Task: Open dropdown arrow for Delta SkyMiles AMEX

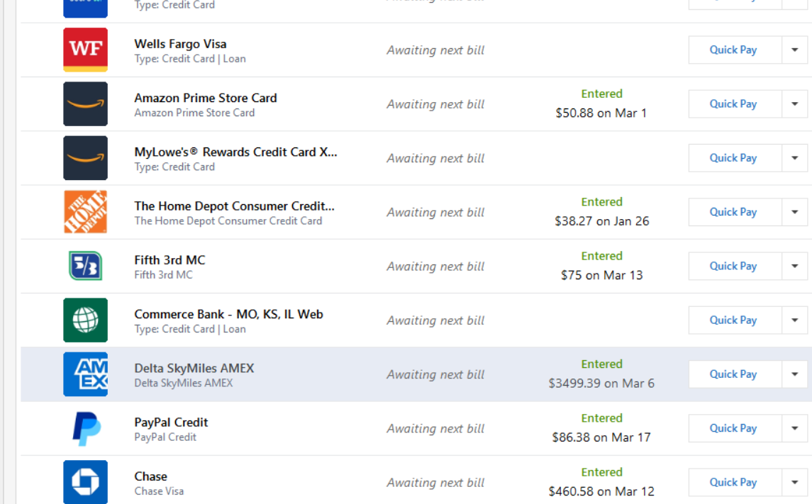Action: [794, 374]
